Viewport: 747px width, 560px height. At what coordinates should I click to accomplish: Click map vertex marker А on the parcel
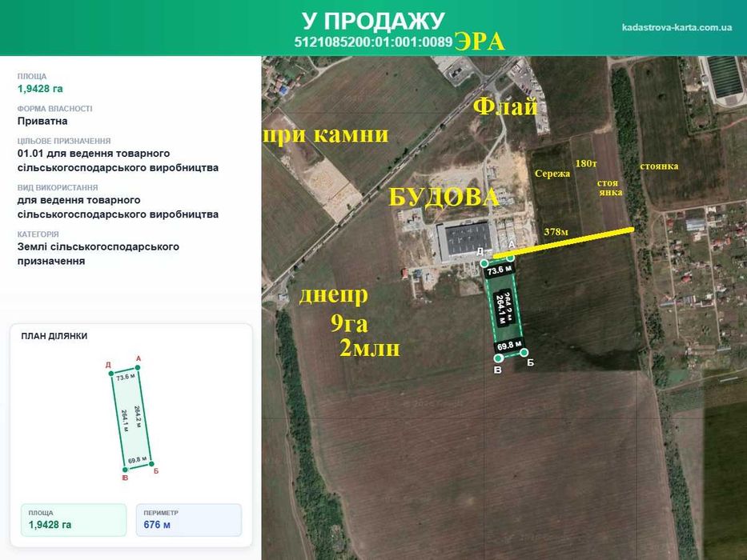[x=511, y=258]
